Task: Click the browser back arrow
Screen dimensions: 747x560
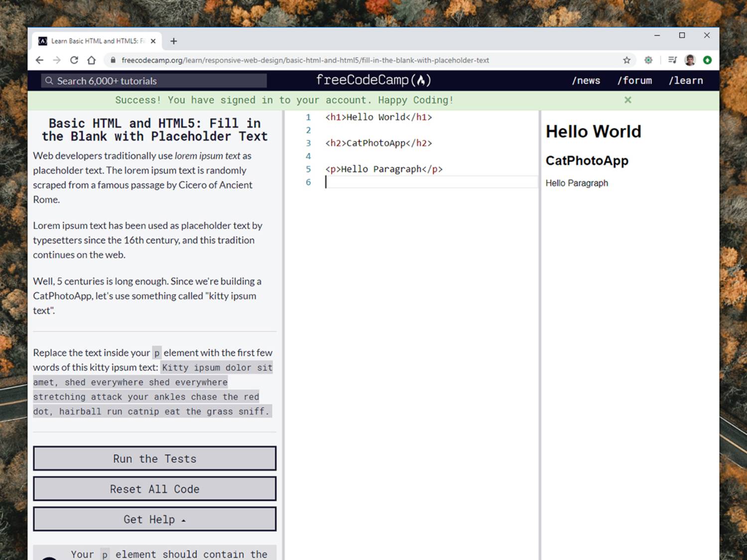Action: tap(40, 60)
